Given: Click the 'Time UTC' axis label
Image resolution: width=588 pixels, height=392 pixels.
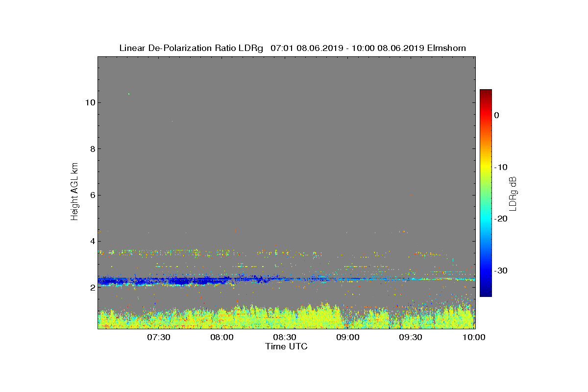Looking at the screenshot, I should click(287, 346).
